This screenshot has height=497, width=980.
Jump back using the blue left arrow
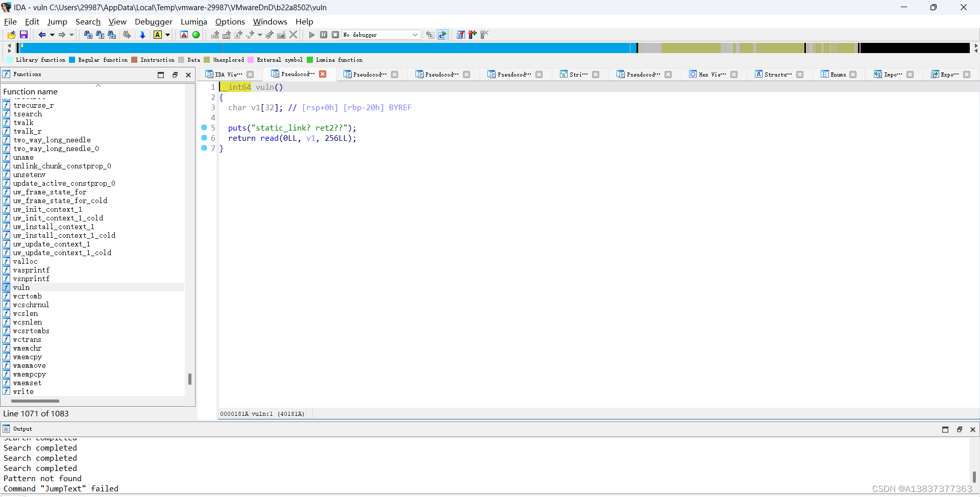coord(42,35)
